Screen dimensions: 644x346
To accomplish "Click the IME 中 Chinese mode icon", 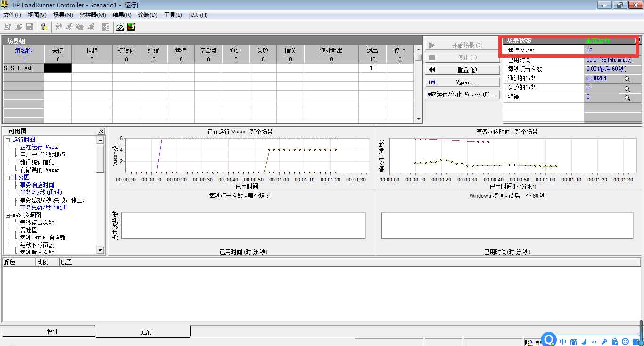I will [563, 341].
